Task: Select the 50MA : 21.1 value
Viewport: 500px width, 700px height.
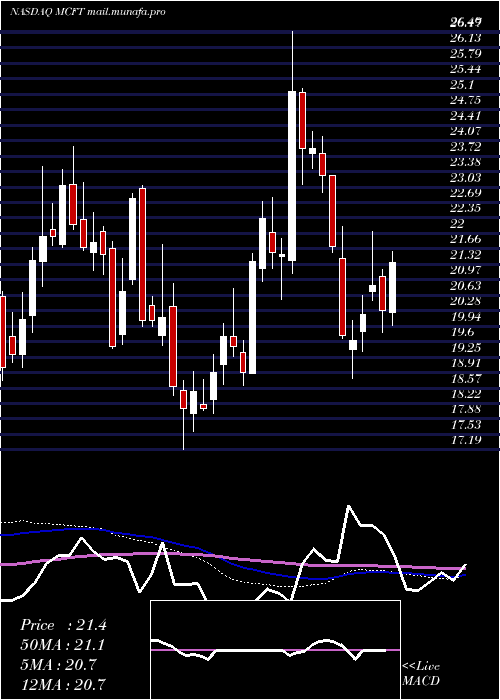Action: (x=63, y=646)
